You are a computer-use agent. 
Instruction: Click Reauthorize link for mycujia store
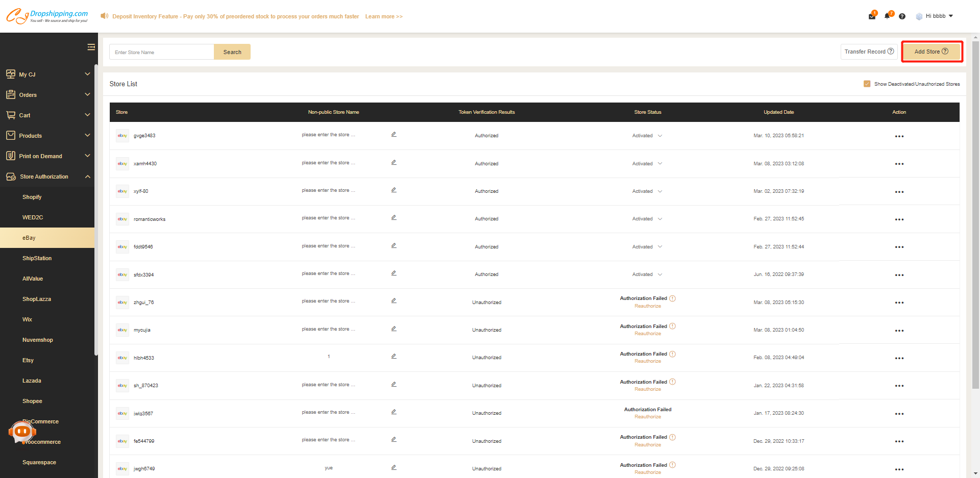(647, 334)
